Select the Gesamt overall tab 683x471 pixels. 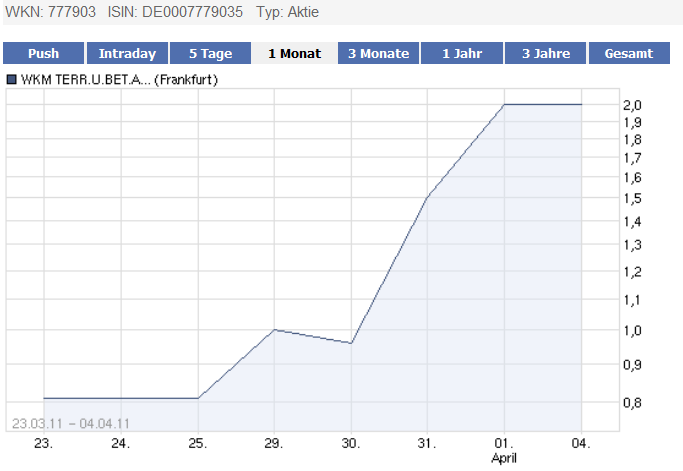tap(629, 54)
